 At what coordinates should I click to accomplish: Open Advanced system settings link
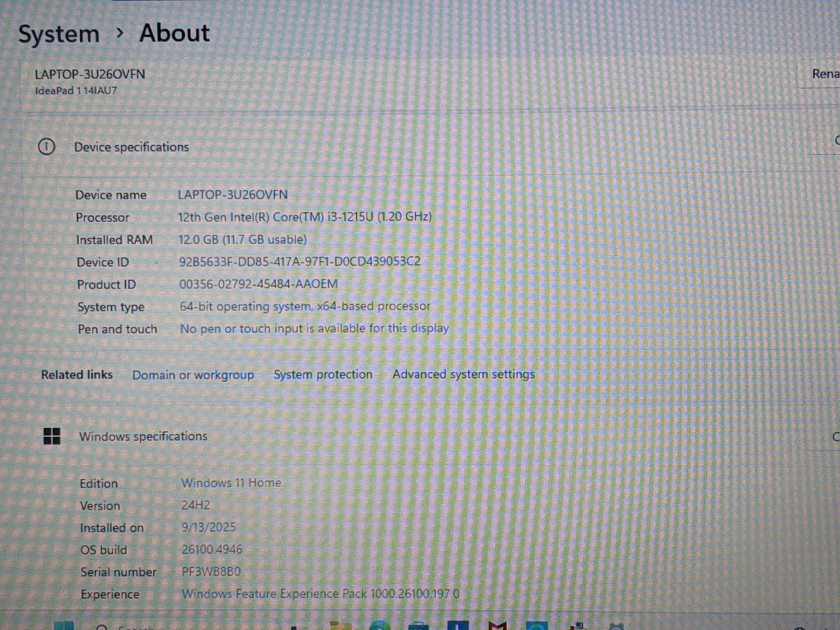pyautogui.click(x=463, y=374)
